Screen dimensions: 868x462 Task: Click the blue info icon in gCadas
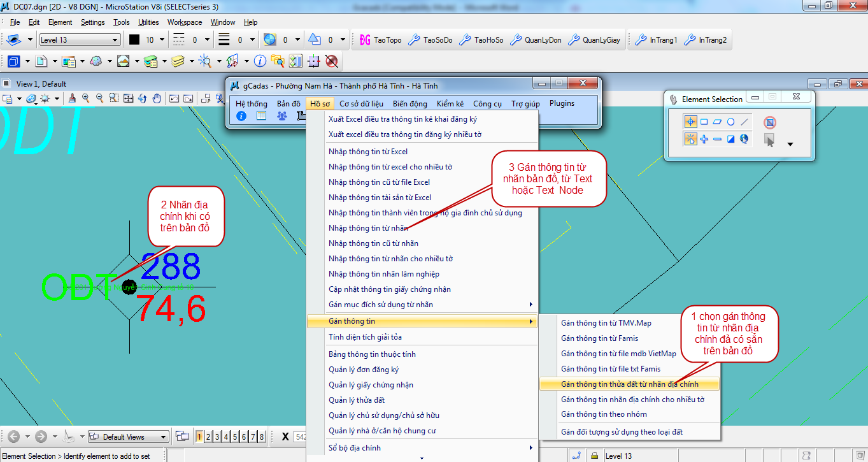[x=241, y=116]
